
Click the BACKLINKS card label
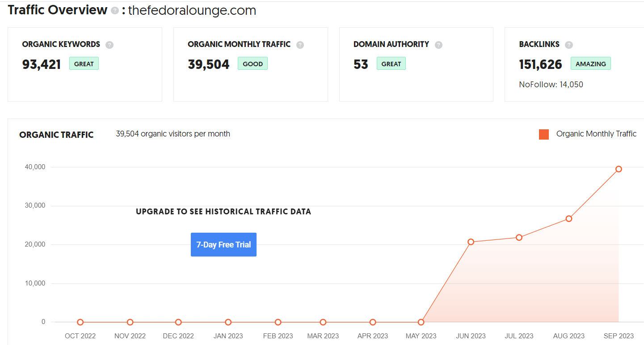point(539,44)
